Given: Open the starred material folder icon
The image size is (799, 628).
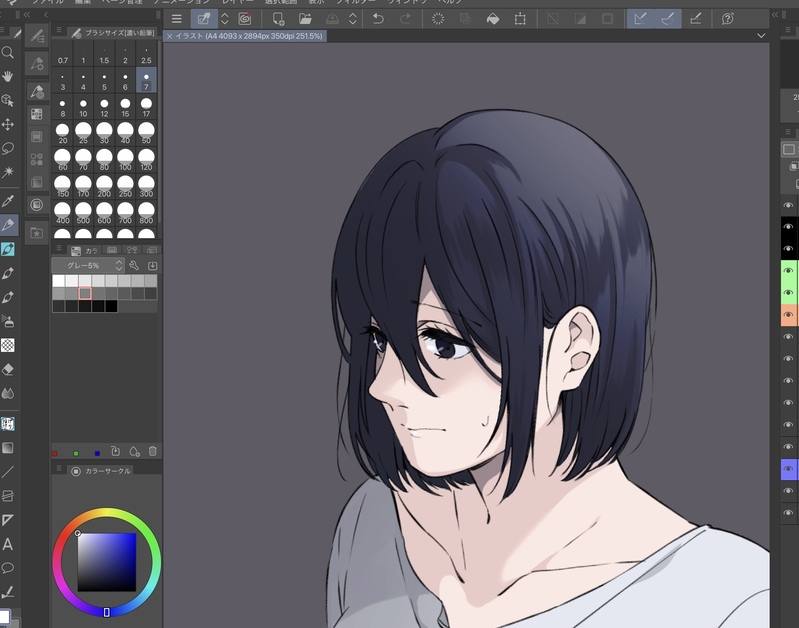Looking at the screenshot, I should [x=37, y=233].
